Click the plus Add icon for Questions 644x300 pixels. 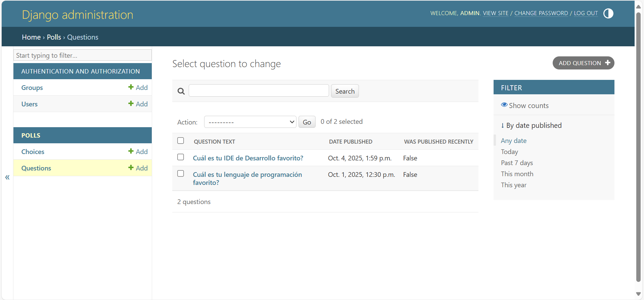pos(131,168)
